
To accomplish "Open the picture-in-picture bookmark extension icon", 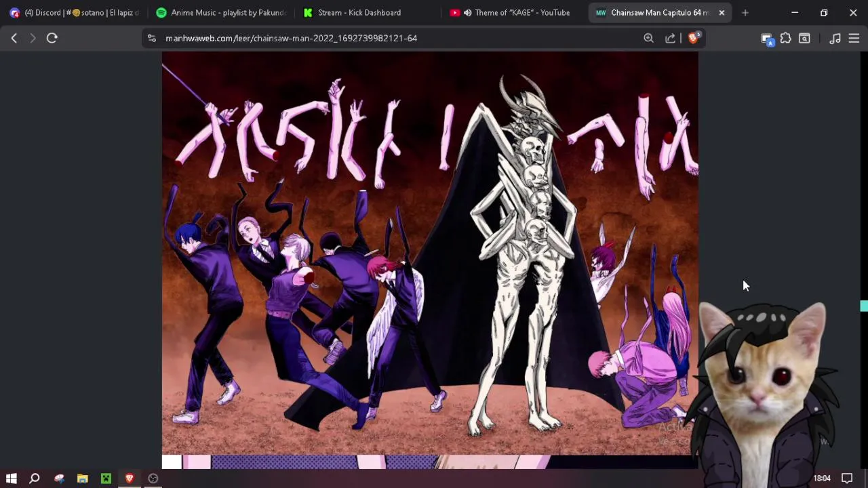I will [767, 39].
